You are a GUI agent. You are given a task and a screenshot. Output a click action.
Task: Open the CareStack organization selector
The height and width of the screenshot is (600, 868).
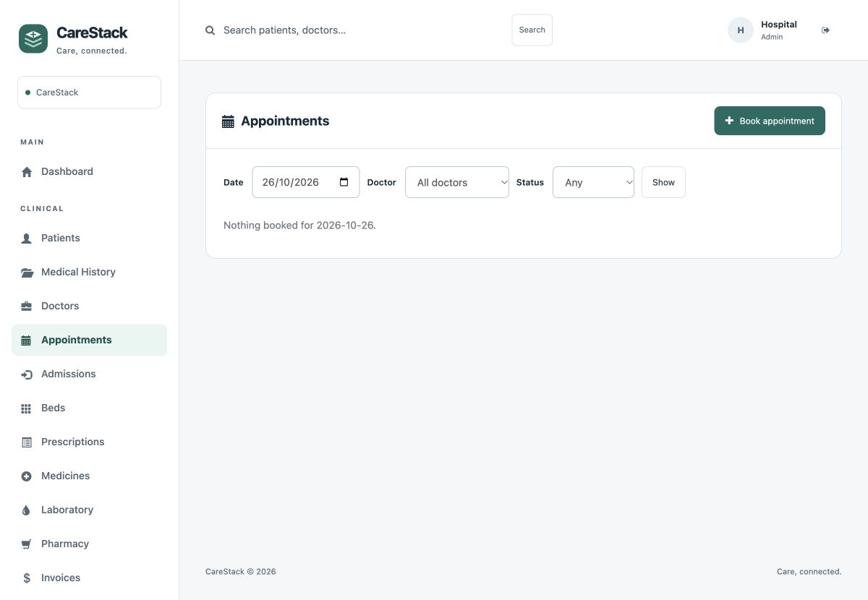click(x=89, y=93)
